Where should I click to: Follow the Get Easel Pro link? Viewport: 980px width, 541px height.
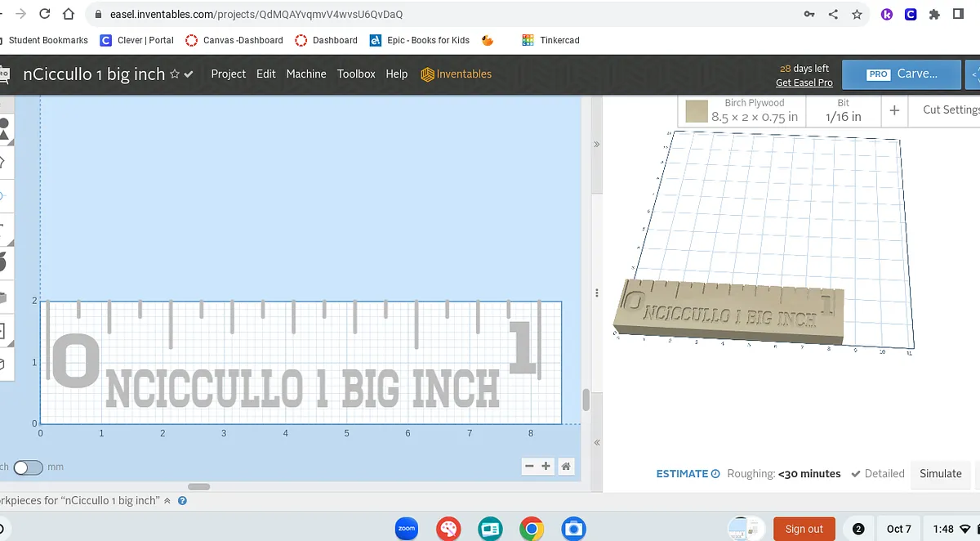pyautogui.click(x=804, y=83)
